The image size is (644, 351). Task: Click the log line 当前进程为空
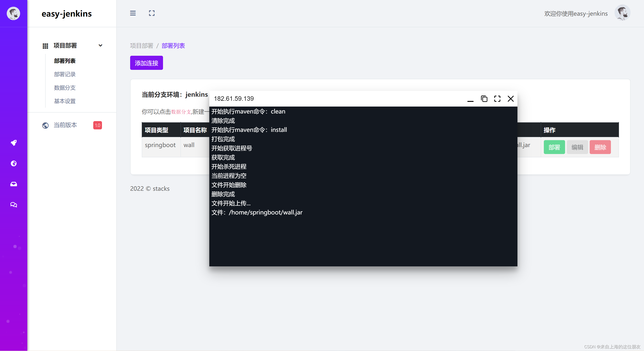[229, 176]
